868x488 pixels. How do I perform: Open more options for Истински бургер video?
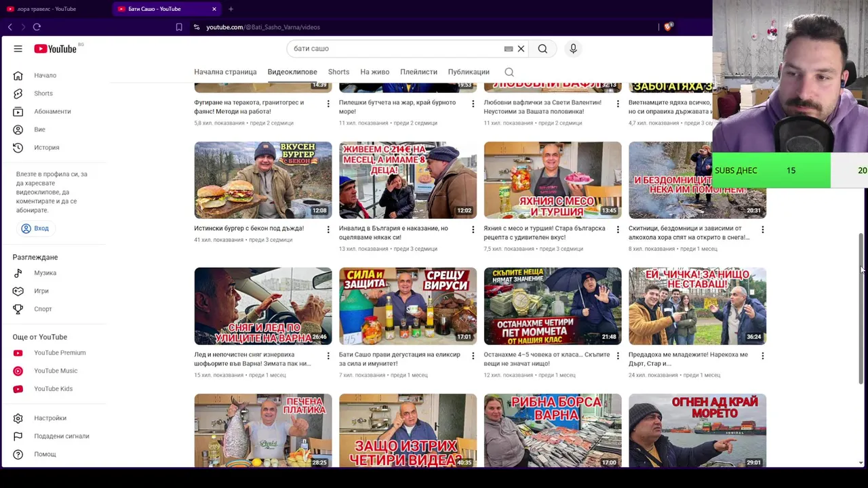(x=328, y=230)
